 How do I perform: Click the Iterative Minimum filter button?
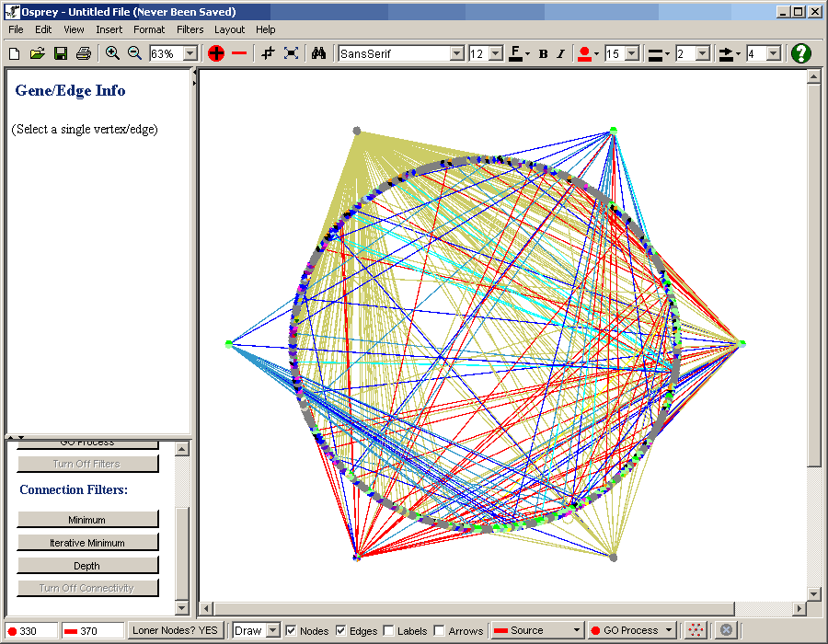tap(87, 543)
